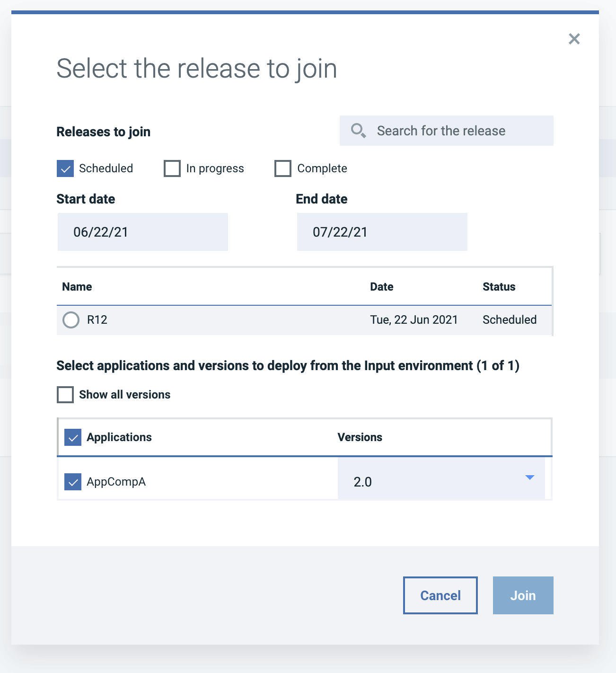Click the search magnifier icon
Image resolution: width=616 pixels, height=673 pixels.
(359, 130)
